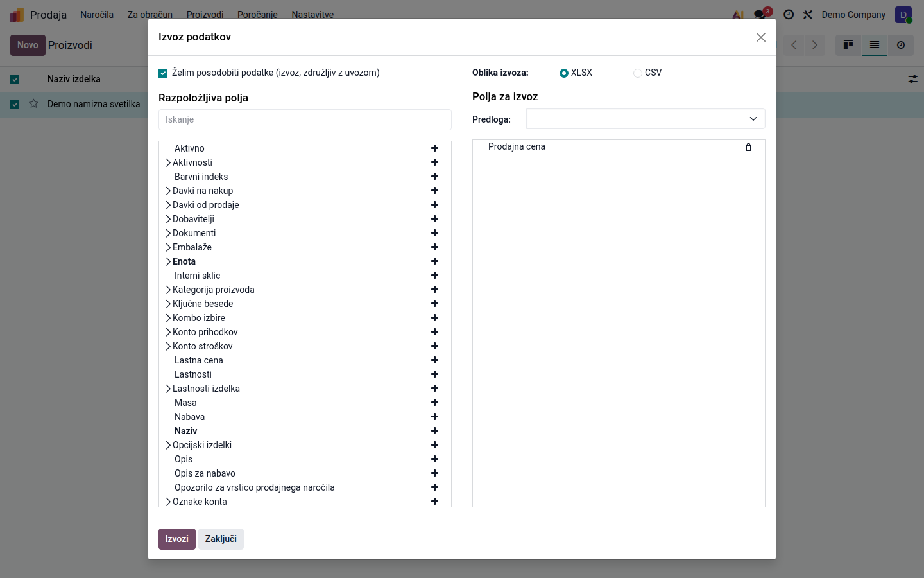Viewport: 924px width, 578px height.
Task: Select XLSX export format
Action: click(564, 73)
